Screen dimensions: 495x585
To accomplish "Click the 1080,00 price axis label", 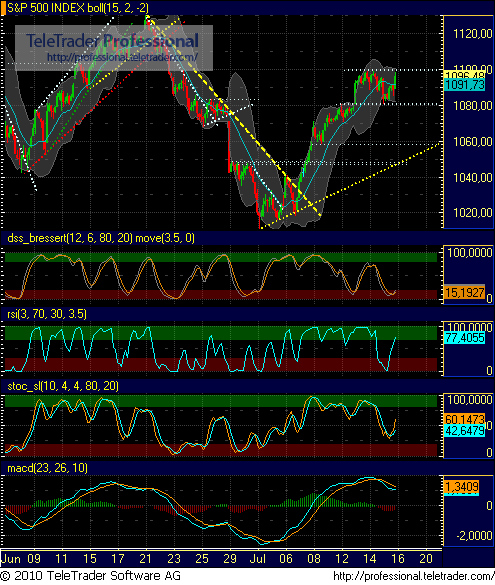I will point(473,106).
